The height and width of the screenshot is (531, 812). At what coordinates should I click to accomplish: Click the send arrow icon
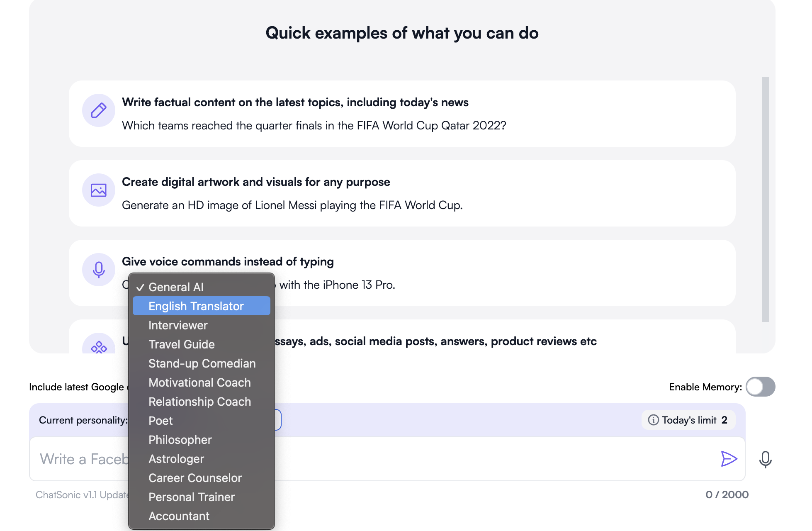(729, 459)
